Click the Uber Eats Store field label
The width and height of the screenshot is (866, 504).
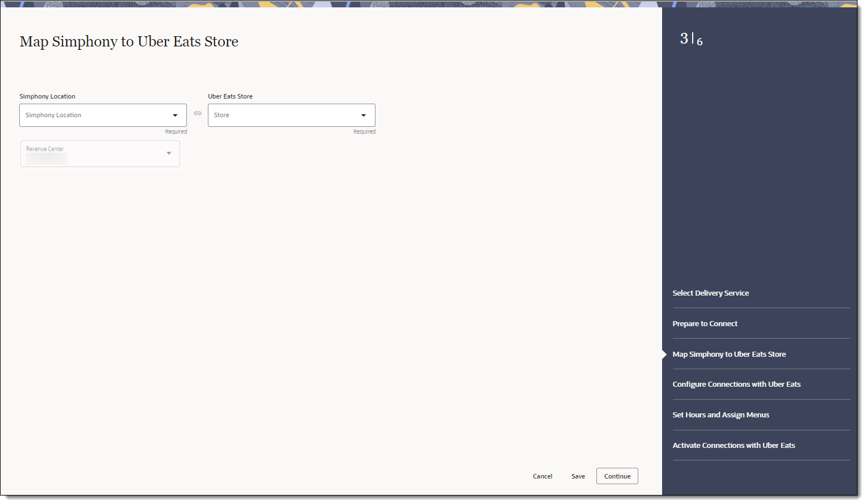pyautogui.click(x=231, y=96)
